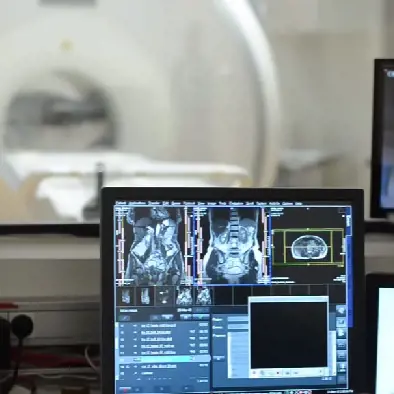The height and width of the screenshot is (394, 394).
Task: Open the first series thumbnail in the strip
Action: coord(126,296)
